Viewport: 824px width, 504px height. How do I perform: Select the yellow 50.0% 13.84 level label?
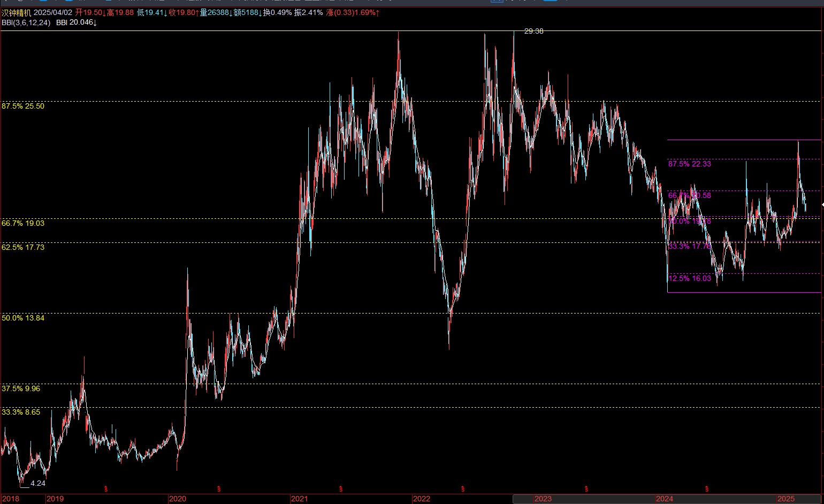click(23, 318)
